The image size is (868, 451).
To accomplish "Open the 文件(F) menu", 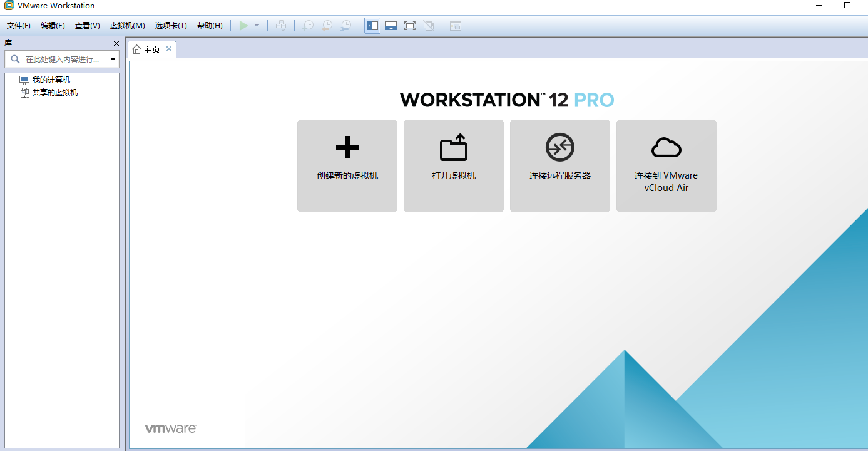I will tap(19, 26).
